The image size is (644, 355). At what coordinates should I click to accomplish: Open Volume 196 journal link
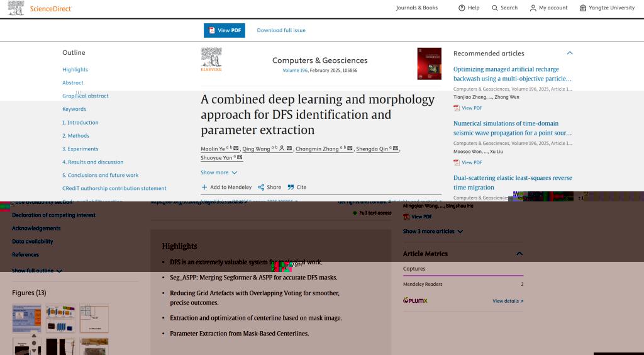tap(295, 70)
